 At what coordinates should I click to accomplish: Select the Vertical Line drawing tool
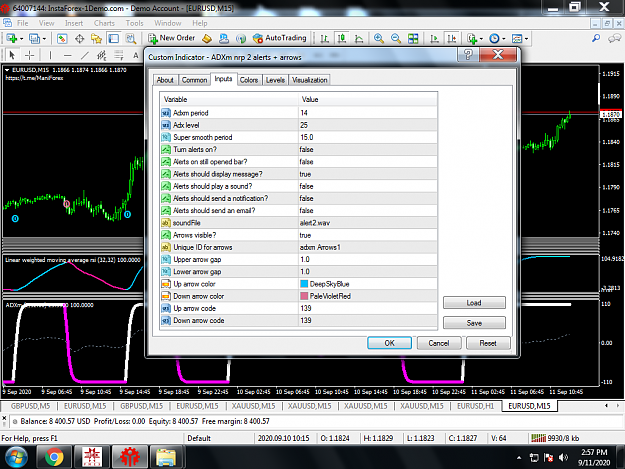(x=50, y=55)
